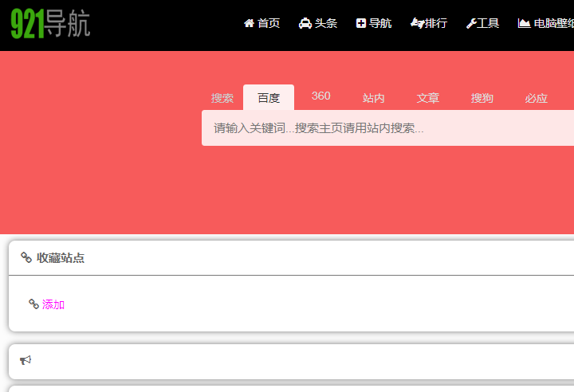
Task: Click the wrench icon beside 工具
Action: pos(471,23)
